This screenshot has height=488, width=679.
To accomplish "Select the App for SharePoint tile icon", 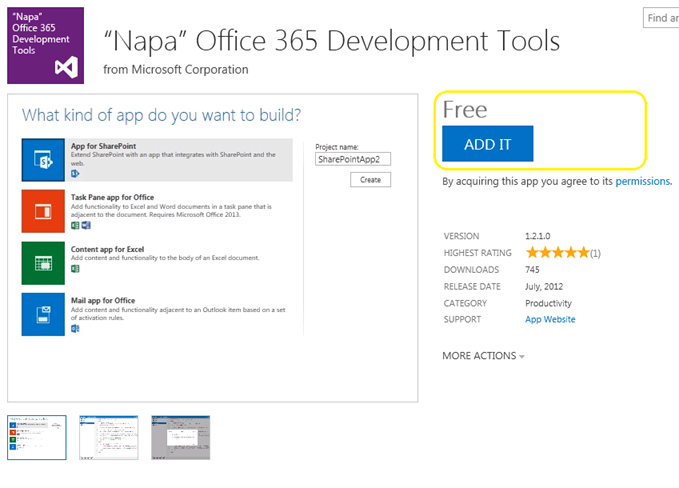I will [43, 160].
